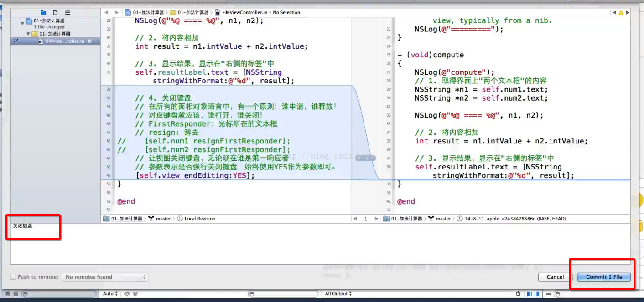Go back with the left jump-bar arrow
This screenshot has width=644, height=302.
(x=106, y=12)
